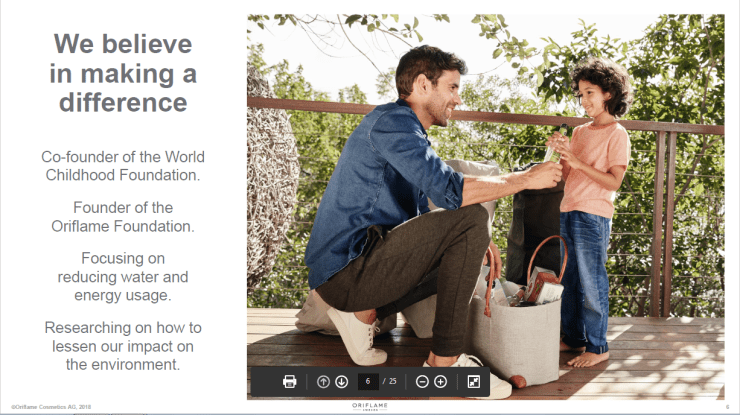Viewport: 740px width, 415px height.
Task: Click the total page count "/ 25"
Action: 390,381
